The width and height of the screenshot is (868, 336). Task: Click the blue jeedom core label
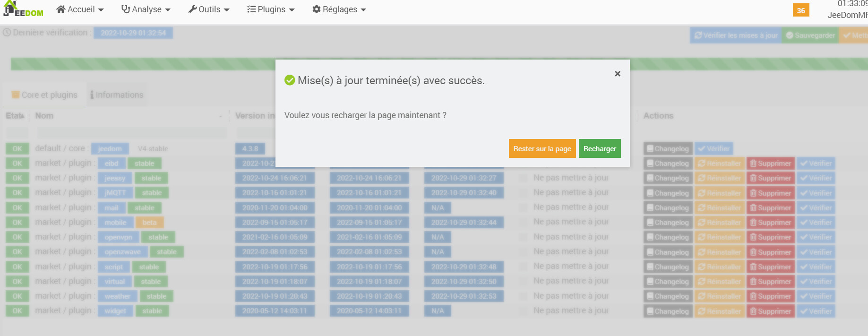pyautogui.click(x=110, y=149)
